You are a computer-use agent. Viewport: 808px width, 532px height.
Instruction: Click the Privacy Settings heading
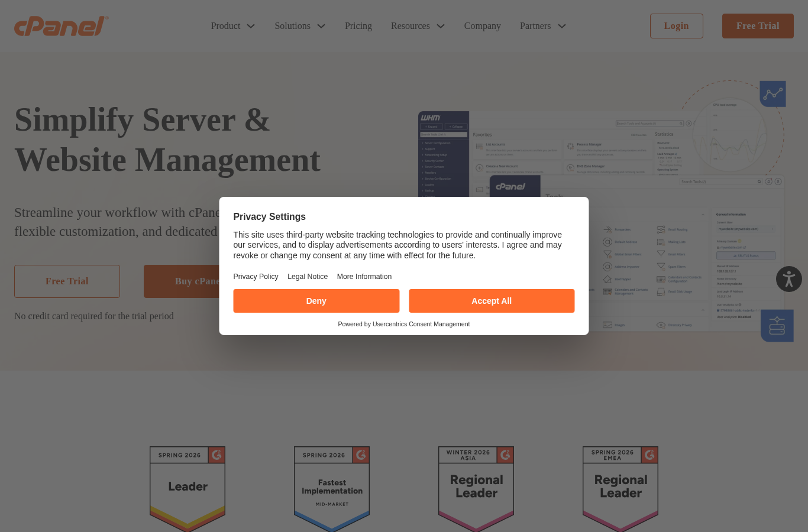(x=269, y=217)
